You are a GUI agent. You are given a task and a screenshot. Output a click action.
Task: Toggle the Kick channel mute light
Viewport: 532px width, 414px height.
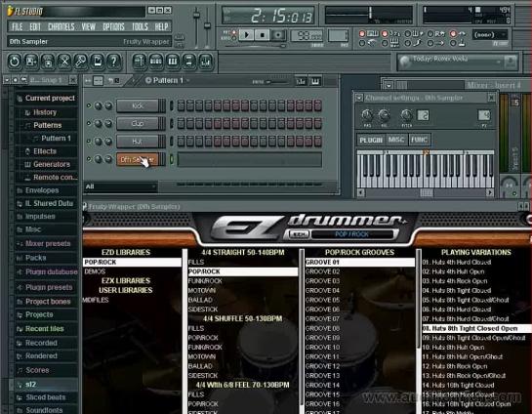tap(89, 105)
